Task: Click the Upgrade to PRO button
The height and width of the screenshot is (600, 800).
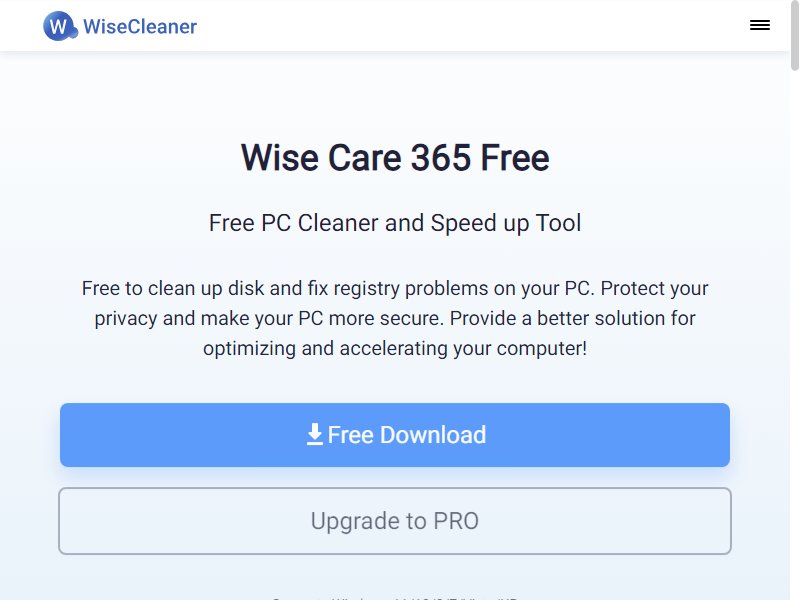Action: coord(395,521)
